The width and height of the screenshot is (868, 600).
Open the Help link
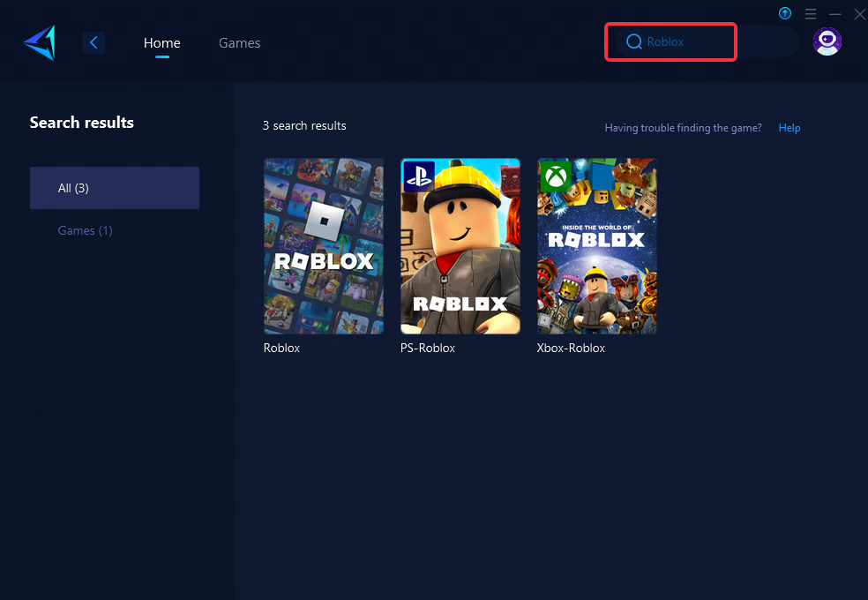789,128
